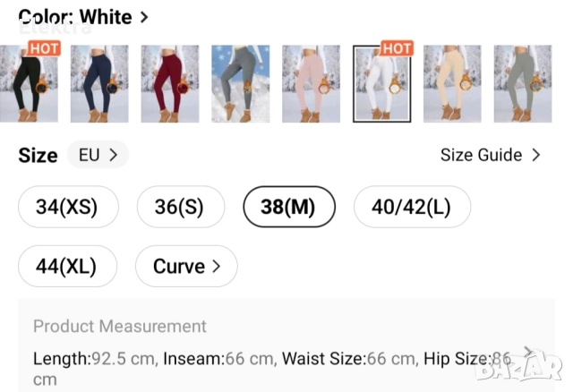Pick the burgundy red leggings option
573x392 pixels.
169,84
